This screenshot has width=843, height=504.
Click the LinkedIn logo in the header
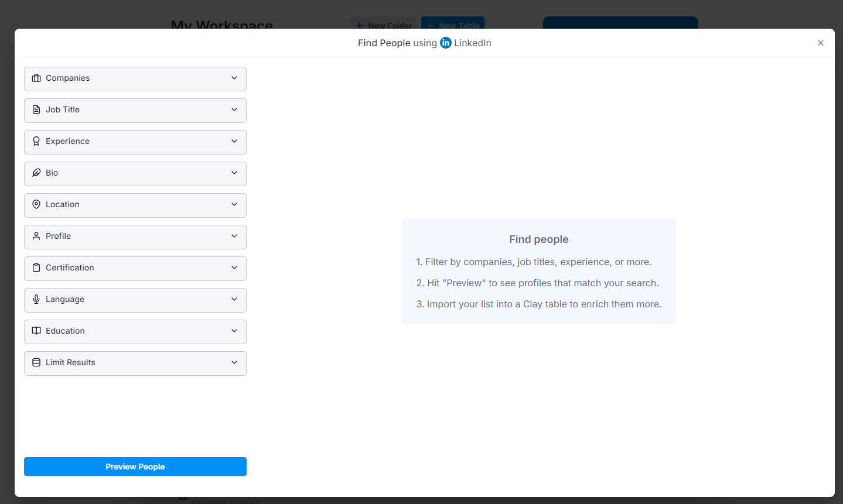tap(446, 43)
